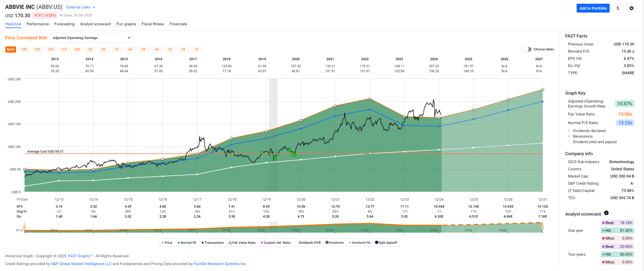Click the One year Hit 81.82% badge
The width and height of the screenshot is (644, 271).
pyautogui.click(x=617, y=231)
